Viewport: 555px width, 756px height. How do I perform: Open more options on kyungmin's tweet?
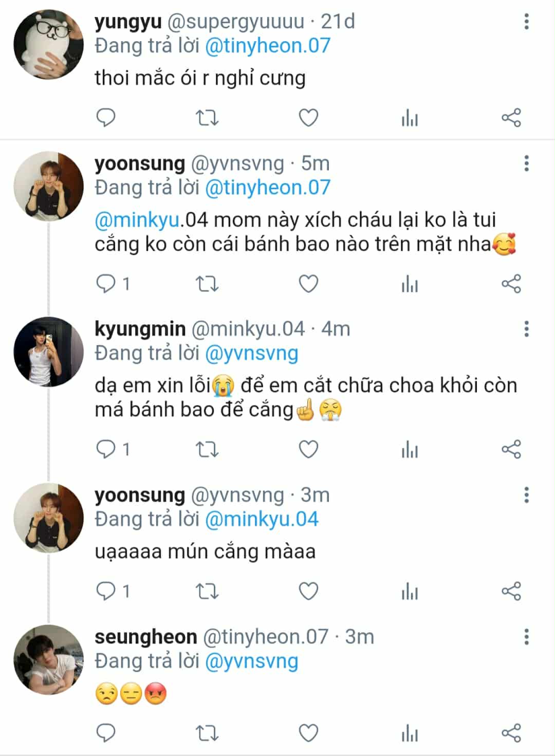point(526,329)
